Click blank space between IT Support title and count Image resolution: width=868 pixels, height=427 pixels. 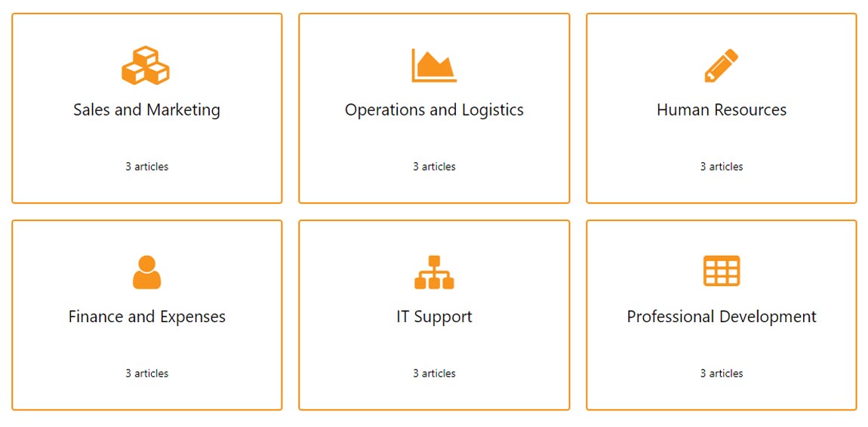[x=434, y=346]
